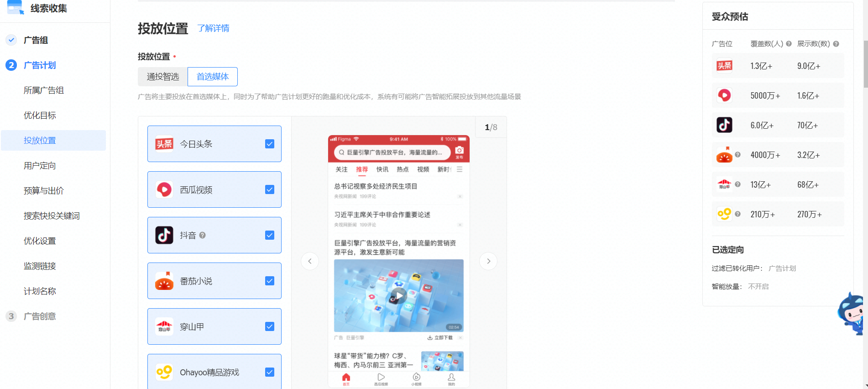This screenshot has width=868, height=389.
Task: Uncheck the 番茄小说 checkbox
Action: click(270, 281)
